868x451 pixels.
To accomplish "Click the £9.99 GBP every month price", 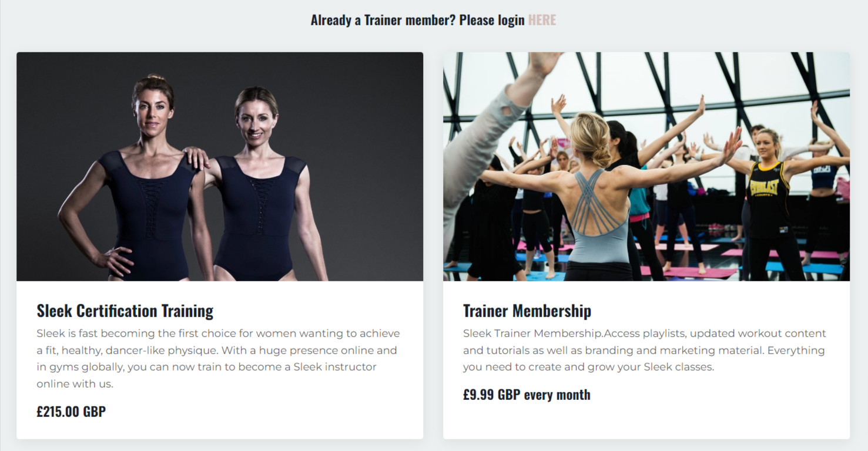I will tap(527, 395).
